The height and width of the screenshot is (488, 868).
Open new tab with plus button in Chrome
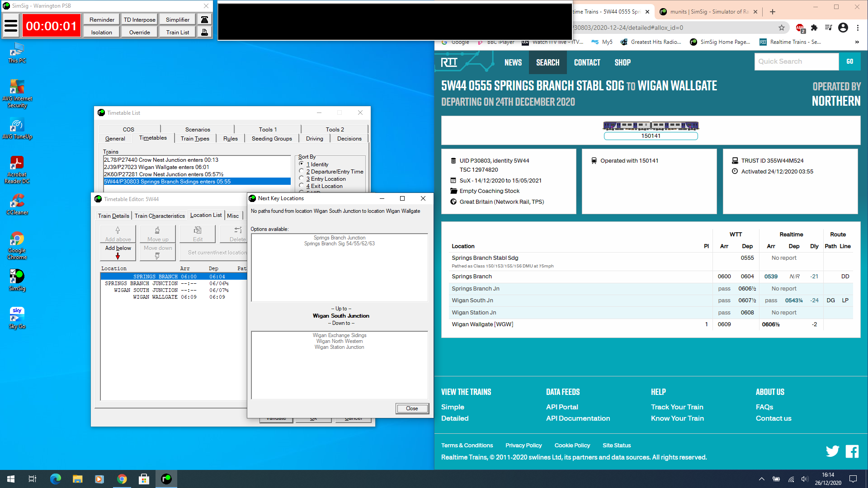[x=772, y=12]
